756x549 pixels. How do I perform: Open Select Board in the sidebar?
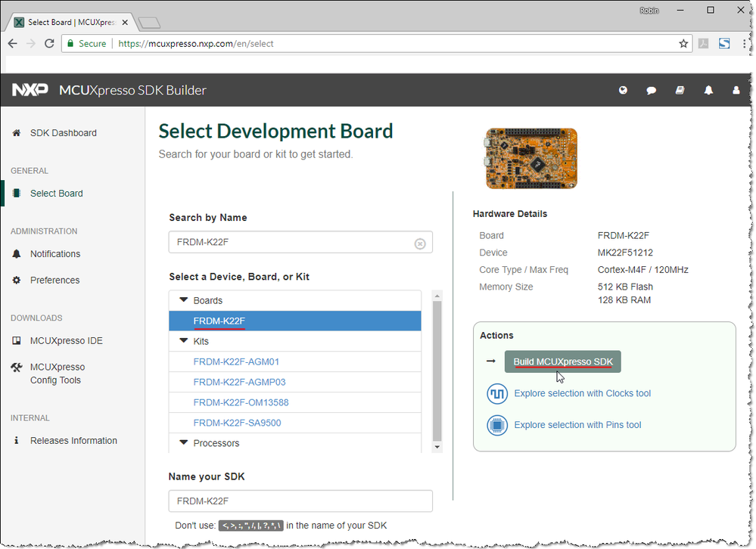point(57,194)
